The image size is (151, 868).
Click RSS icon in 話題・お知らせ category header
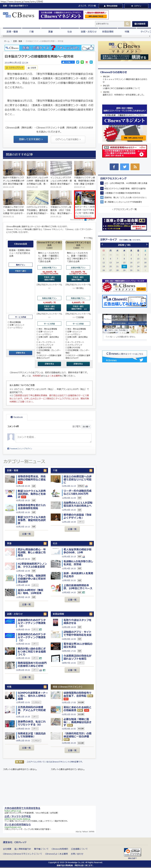(45, 614)
